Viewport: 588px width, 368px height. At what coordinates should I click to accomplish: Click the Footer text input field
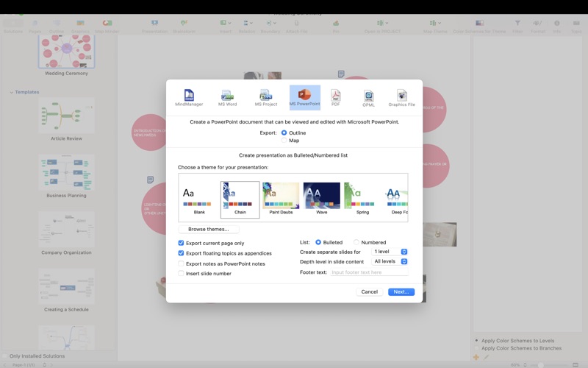(369, 272)
